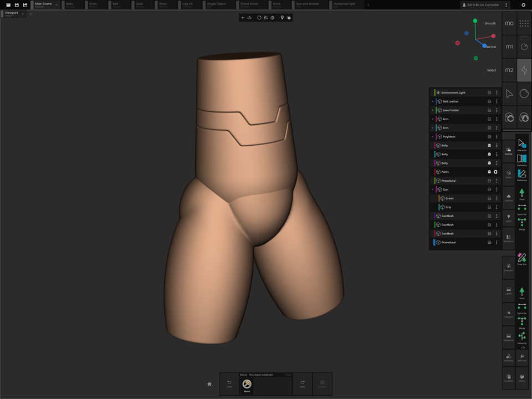Open the sliders settings icon in viewport toolbar
Image resolution: width=532 pixels, height=399 pixels.
265,18
